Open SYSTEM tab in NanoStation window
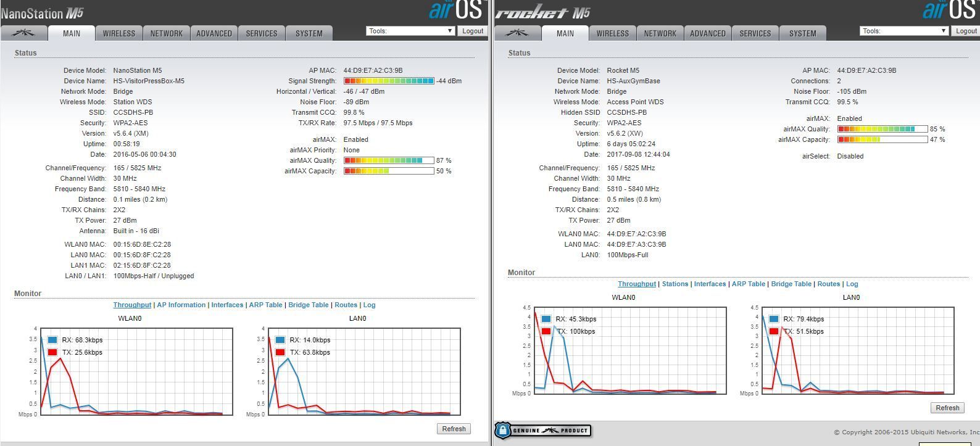Image resolution: width=980 pixels, height=446 pixels. coord(309,33)
